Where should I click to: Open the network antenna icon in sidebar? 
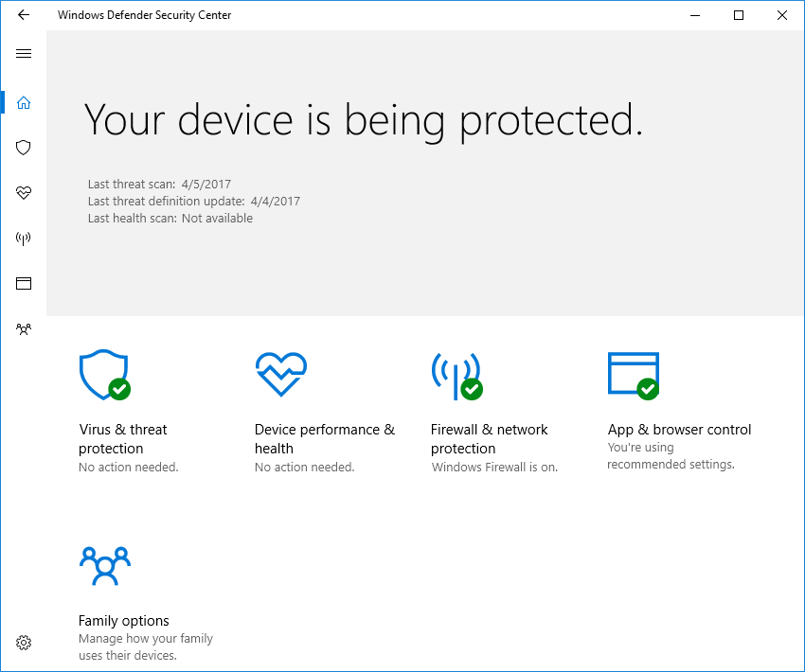tap(24, 238)
